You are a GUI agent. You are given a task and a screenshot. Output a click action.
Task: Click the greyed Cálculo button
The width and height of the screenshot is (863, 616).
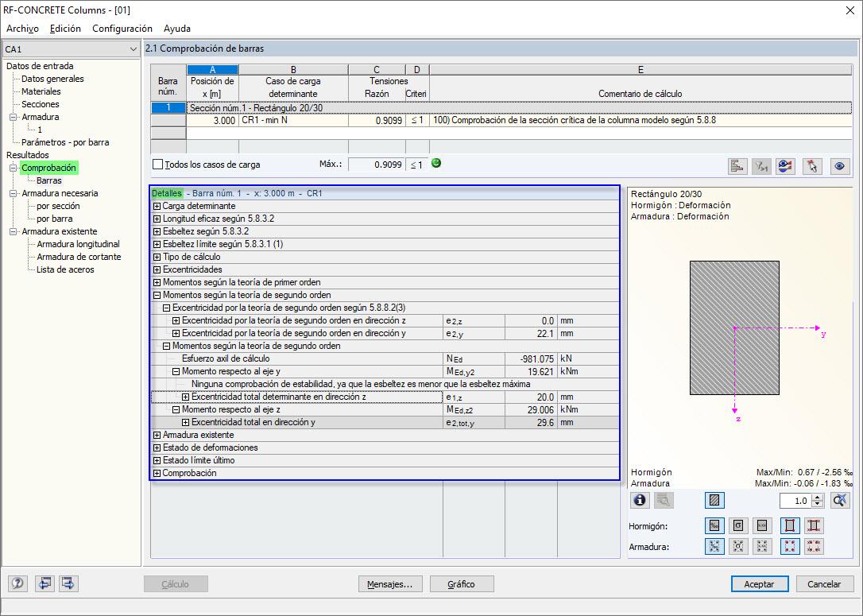pyautogui.click(x=176, y=584)
